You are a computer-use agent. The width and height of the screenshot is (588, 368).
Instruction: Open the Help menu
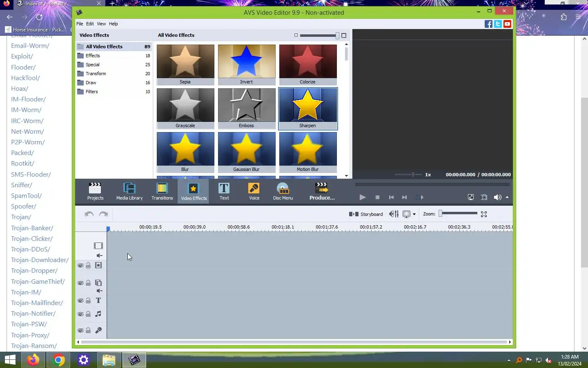tap(114, 24)
